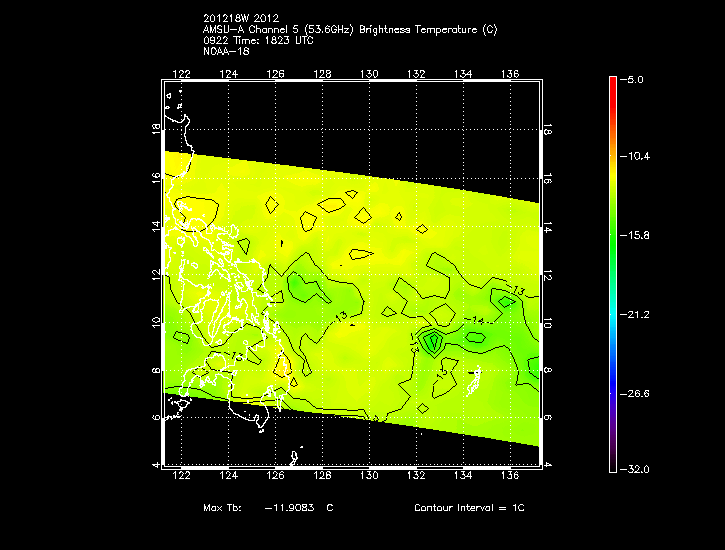Click the "-21.2" color scale label
This screenshot has width=725, height=550.
(635, 315)
